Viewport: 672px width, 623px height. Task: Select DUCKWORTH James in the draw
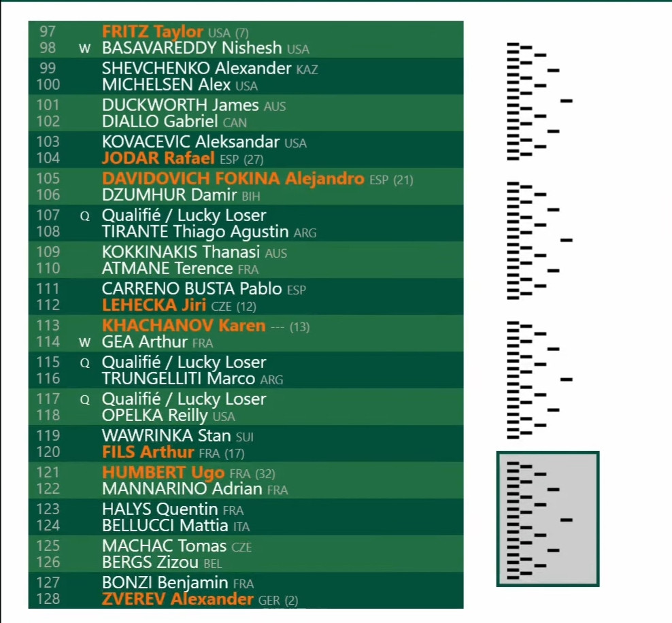180,105
